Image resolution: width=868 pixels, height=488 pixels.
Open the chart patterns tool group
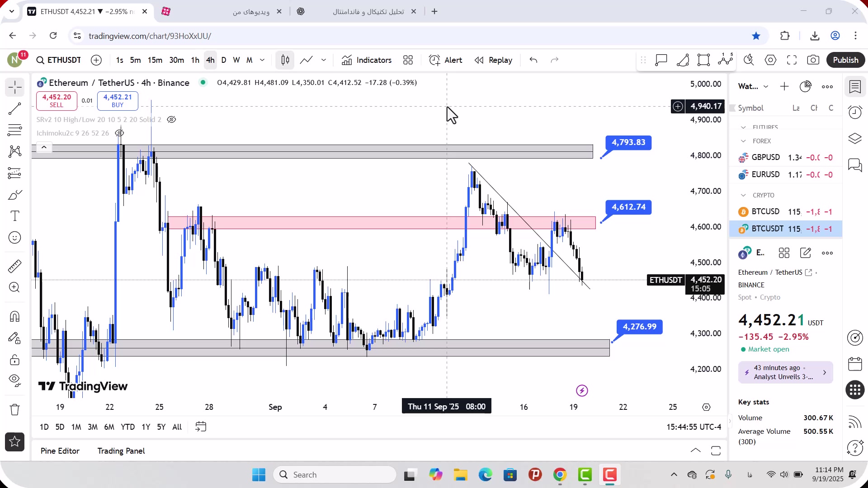[x=15, y=151]
